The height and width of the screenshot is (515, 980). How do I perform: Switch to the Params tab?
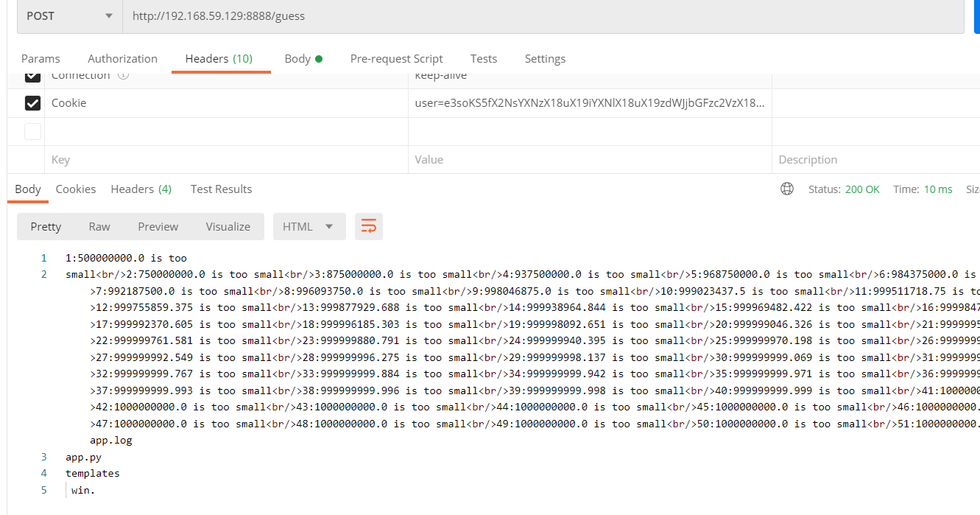coord(40,59)
